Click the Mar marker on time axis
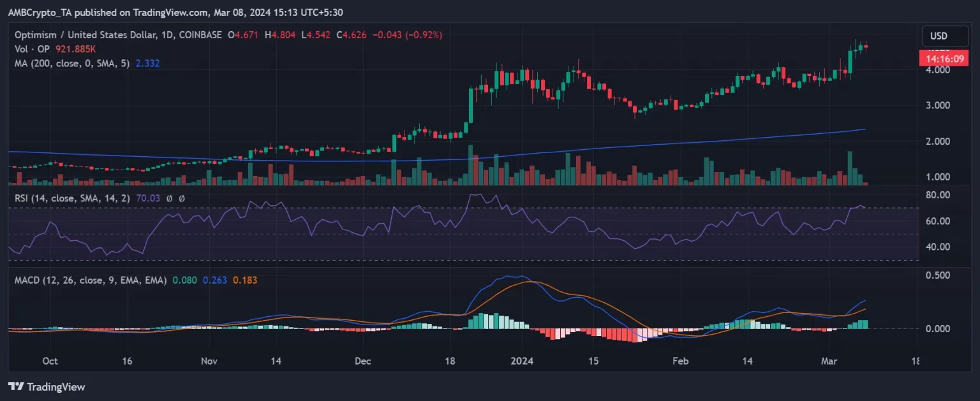This screenshot has width=980, height=401. (830, 361)
